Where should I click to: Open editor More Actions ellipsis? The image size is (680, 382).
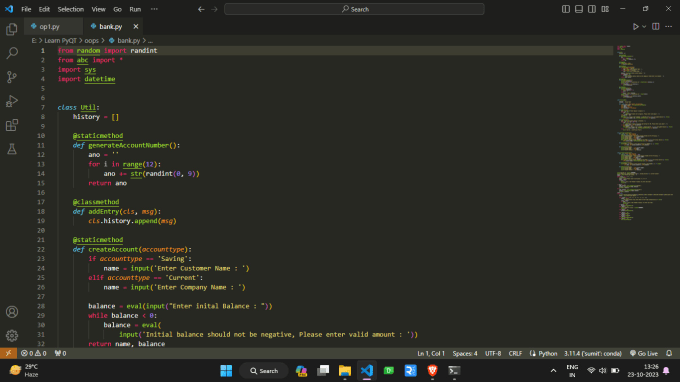click(x=669, y=26)
